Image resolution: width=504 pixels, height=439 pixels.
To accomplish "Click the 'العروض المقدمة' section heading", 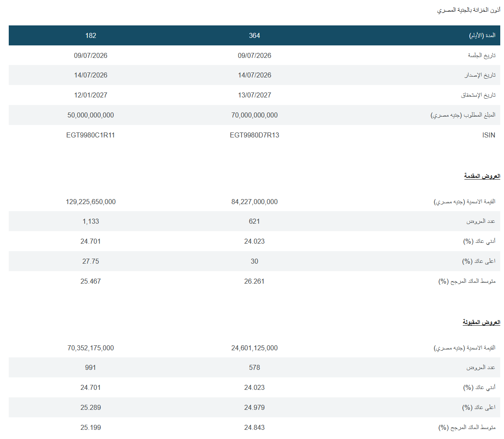I will [x=482, y=176].
